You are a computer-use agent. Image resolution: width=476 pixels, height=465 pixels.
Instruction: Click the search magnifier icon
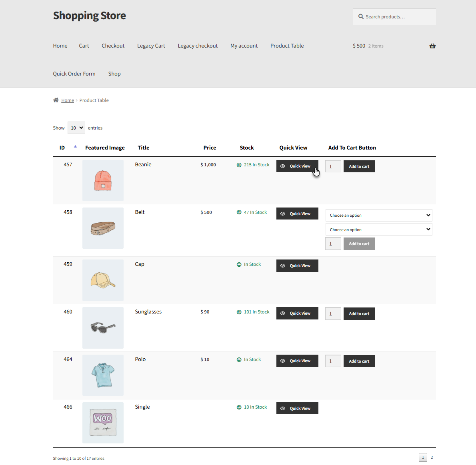pos(361,17)
